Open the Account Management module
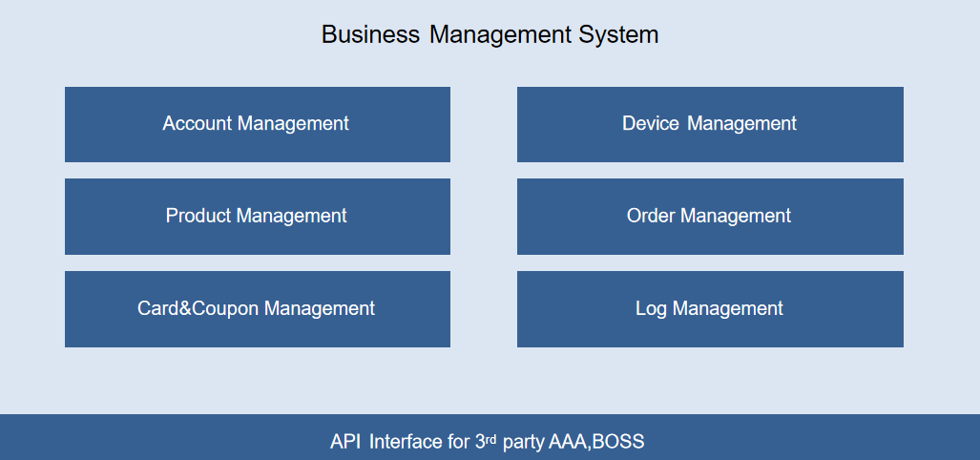Viewport: 980px width, 460px height. tap(257, 124)
